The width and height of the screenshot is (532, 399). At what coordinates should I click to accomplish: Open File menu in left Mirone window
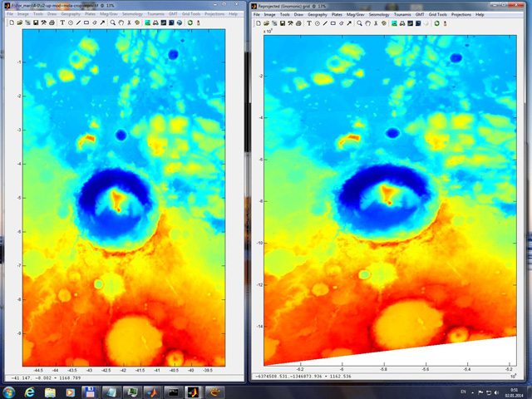pyautogui.click(x=10, y=14)
